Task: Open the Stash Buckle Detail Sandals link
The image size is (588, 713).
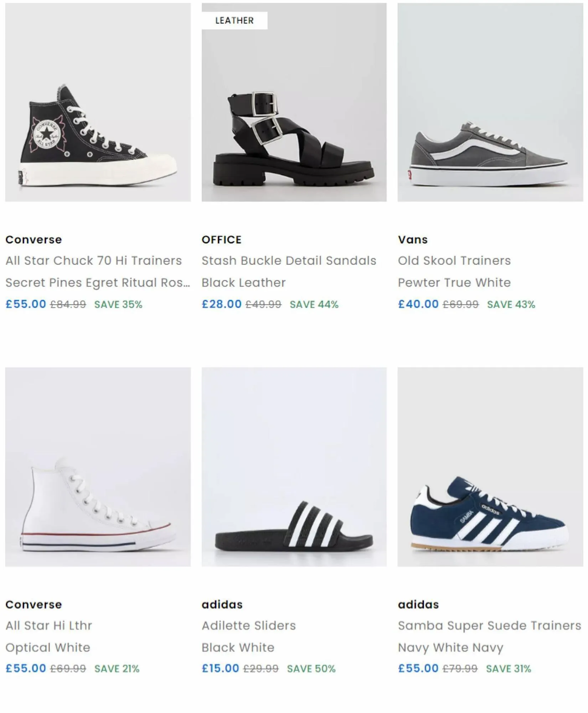Action: click(289, 261)
